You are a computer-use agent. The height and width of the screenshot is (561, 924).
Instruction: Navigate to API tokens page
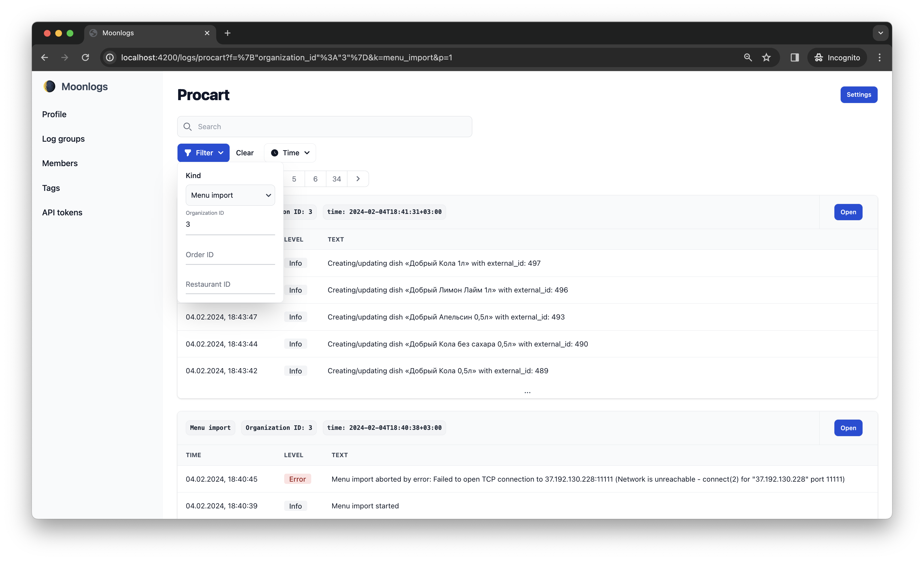[x=62, y=212]
